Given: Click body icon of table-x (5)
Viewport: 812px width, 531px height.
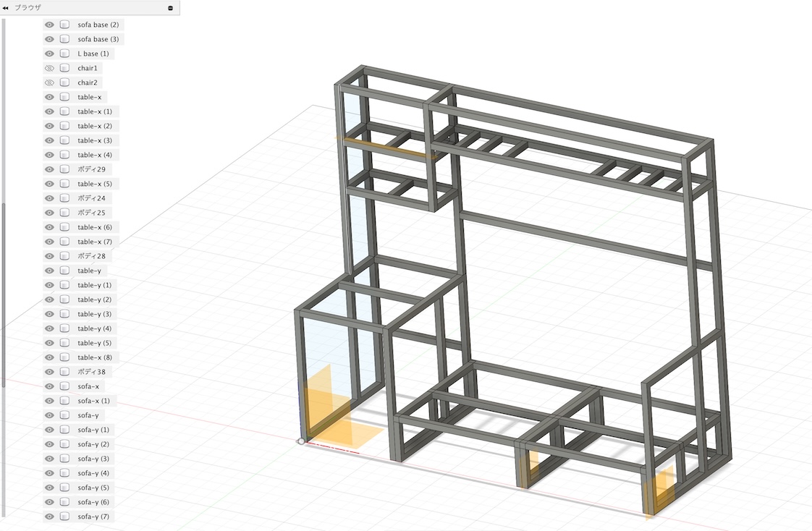Looking at the screenshot, I should 64,184.
